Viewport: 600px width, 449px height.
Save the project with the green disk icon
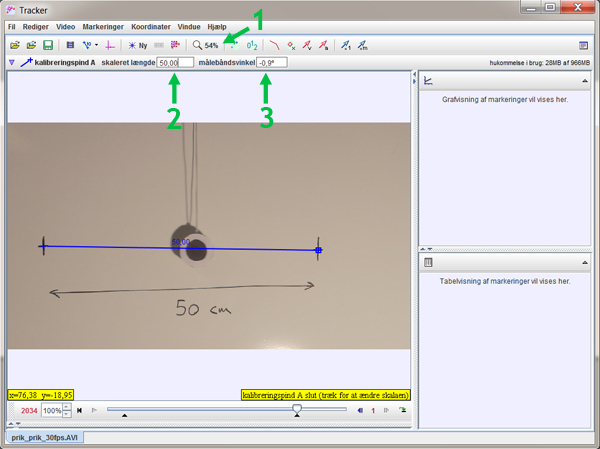pos(48,46)
